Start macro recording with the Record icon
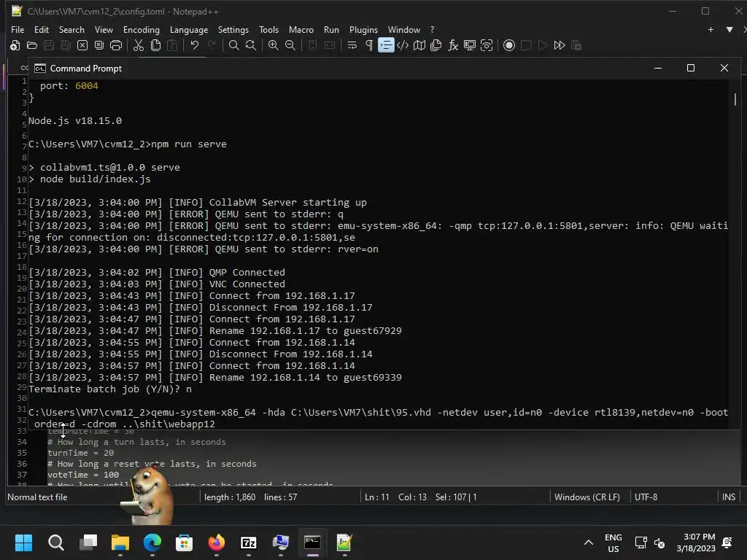Viewport: 747px width, 560px height. click(x=508, y=45)
